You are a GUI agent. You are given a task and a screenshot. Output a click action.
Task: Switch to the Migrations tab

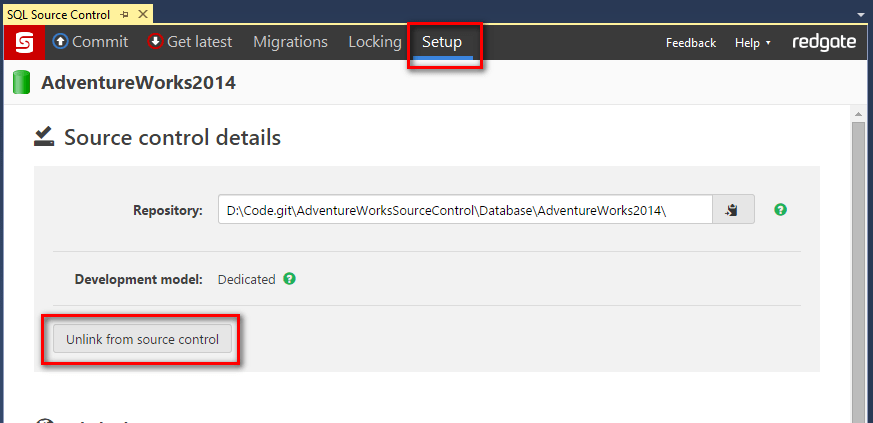coord(291,42)
